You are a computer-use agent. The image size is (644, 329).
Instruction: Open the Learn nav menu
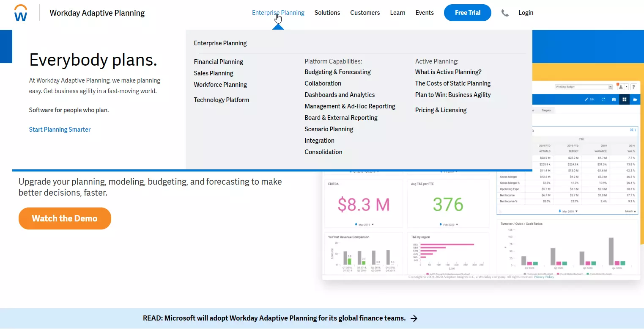[x=397, y=13]
